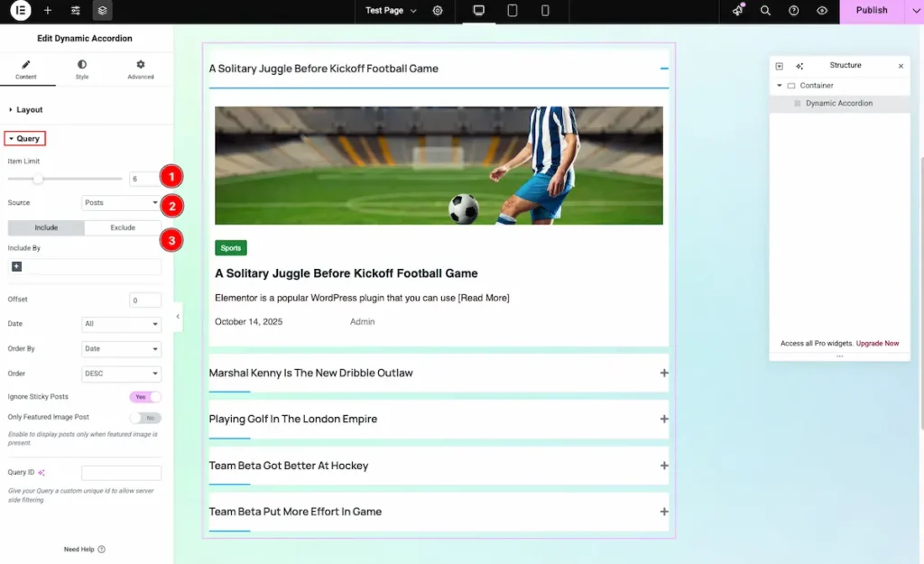Viewport: 924px width, 564px height.
Task: Switch to the Style tab
Action: 82,69
